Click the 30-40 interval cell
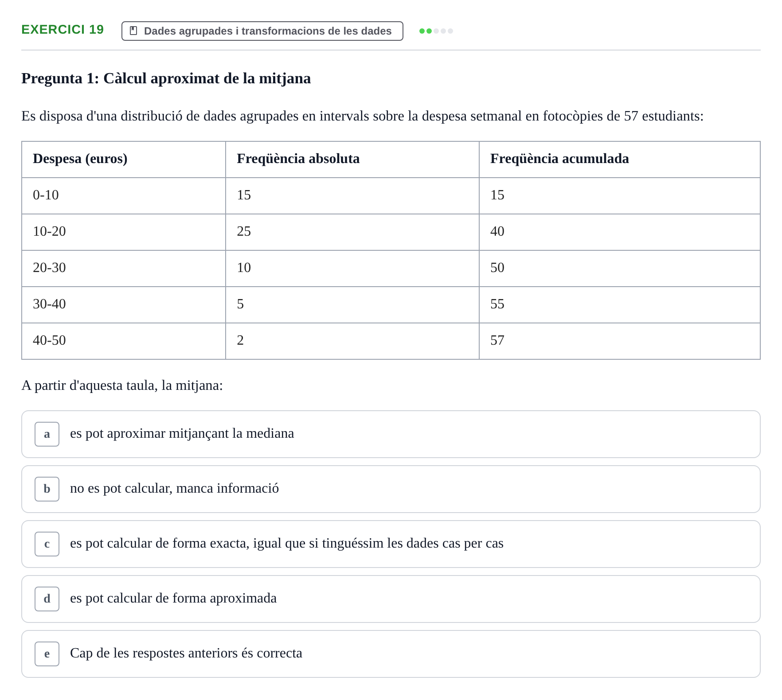This screenshot has width=782, height=700. click(124, 305)
